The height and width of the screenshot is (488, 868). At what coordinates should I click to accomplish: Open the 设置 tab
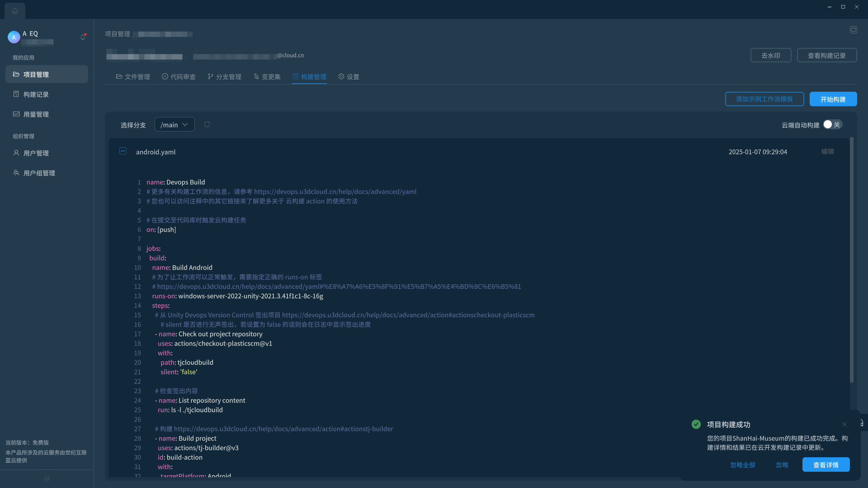(x=349, y=77)
